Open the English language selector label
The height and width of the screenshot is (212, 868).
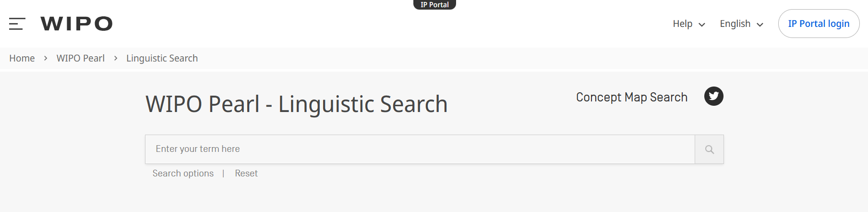(735, 24)
